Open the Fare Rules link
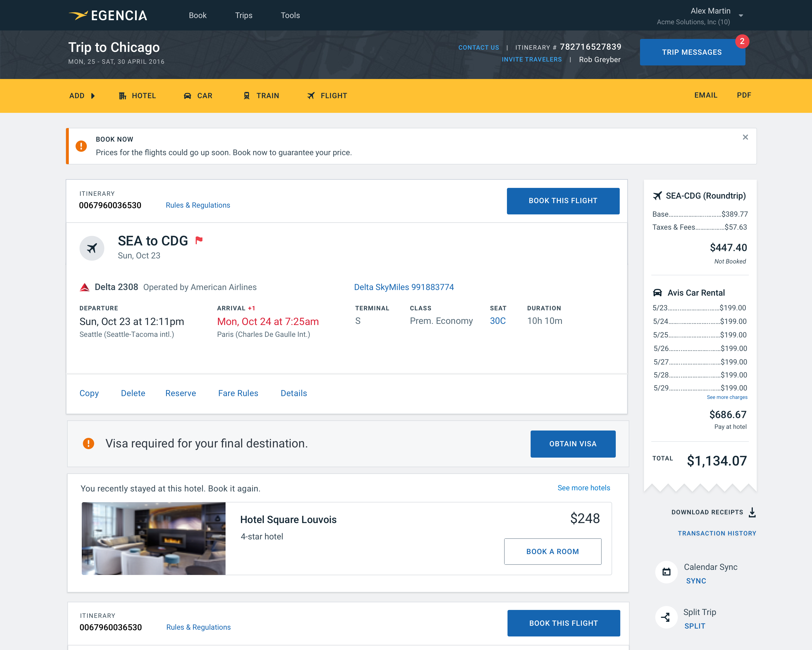 (238, 393)
